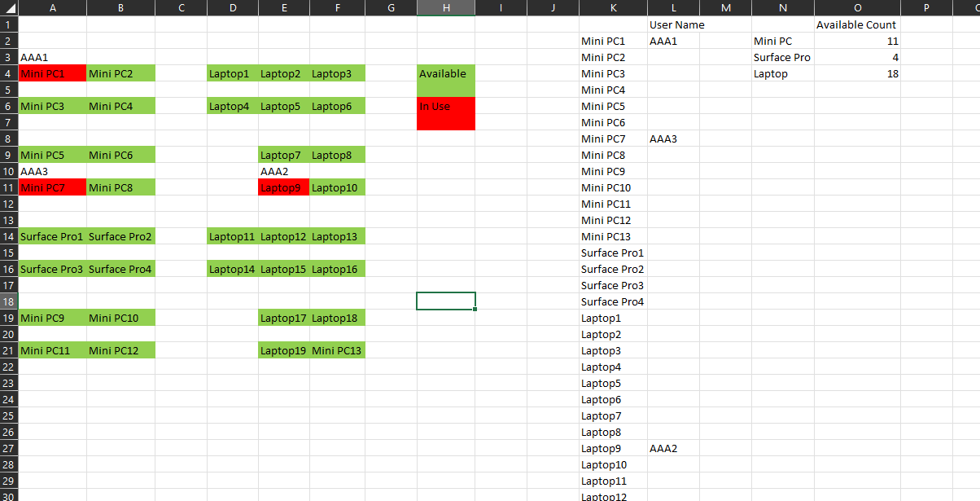980x501 pixels.
Task: Click the AAA1 user name in column L
Action: (674, 41)
